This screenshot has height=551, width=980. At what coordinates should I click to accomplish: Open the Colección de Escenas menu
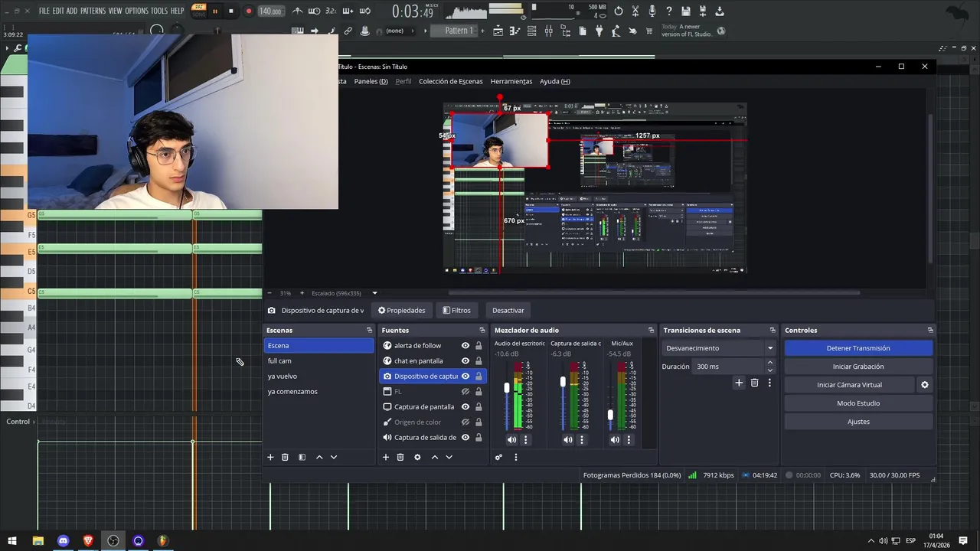coord(450,81)
